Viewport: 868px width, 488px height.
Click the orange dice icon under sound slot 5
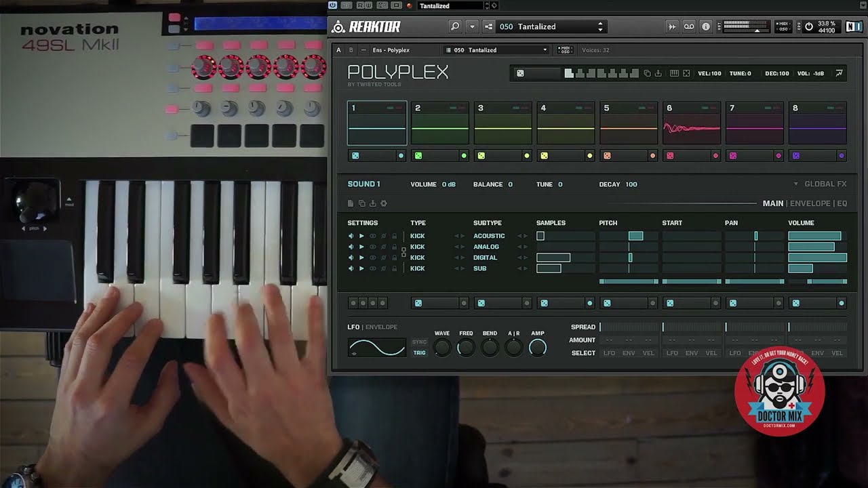click(607, 156)
